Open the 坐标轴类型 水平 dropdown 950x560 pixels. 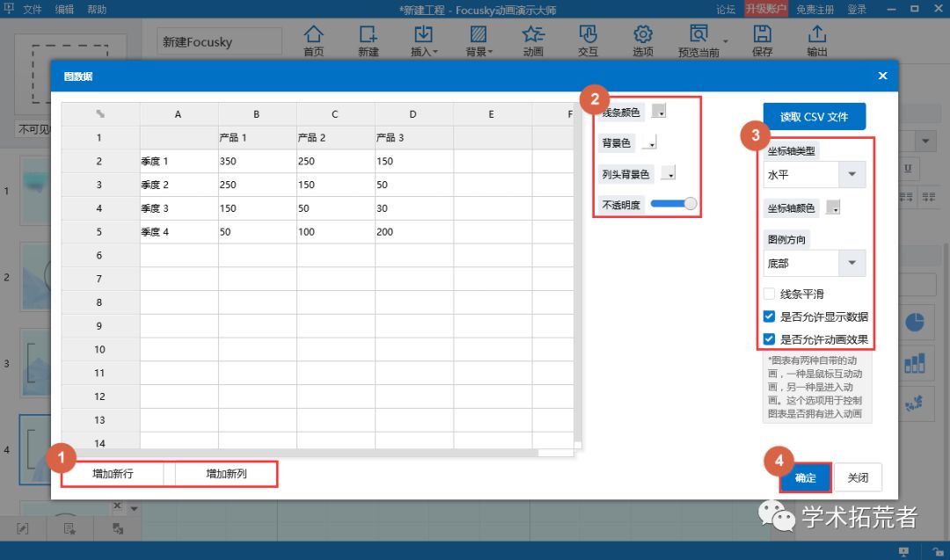(815, 174)
